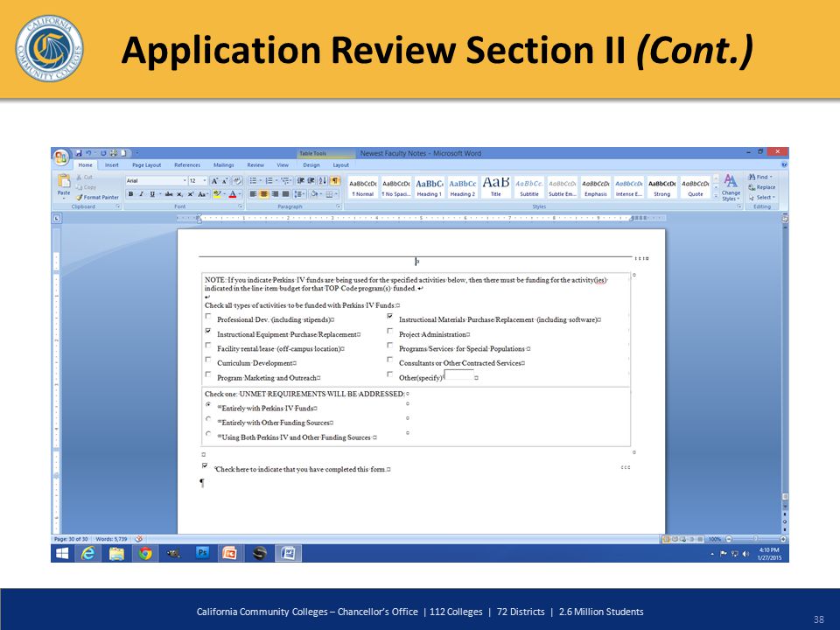Screen dimensions: 840x630
Task: Open the Table Tools Design tab
Action: pyautogui.click(x=311, y=165)
